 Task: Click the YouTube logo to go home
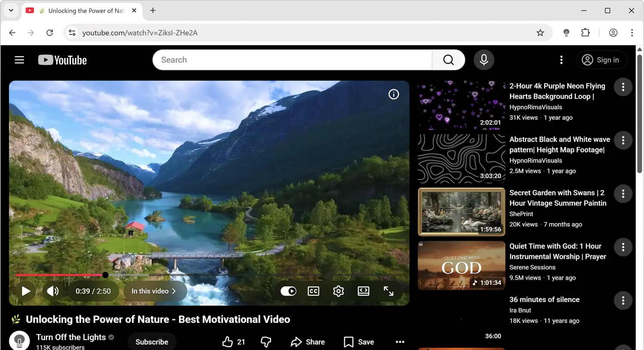[x=62, y=60]
